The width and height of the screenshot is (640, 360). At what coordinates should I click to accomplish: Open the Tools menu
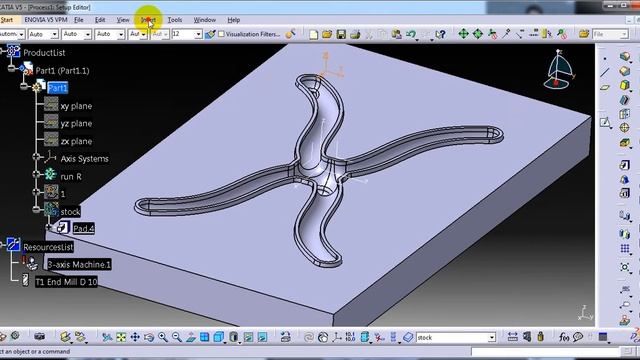[175, 20]
